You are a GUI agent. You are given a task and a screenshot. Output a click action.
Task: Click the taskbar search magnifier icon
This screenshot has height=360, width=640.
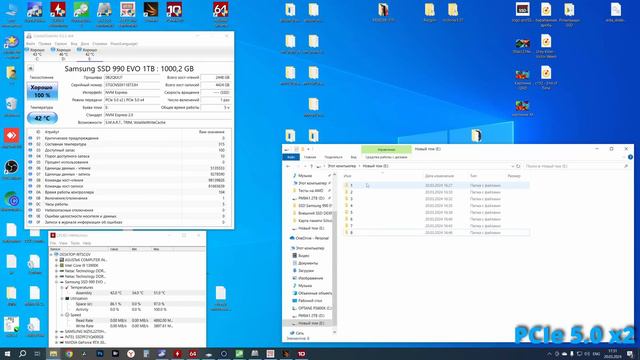pyautogui.click(x=22, y=353)
